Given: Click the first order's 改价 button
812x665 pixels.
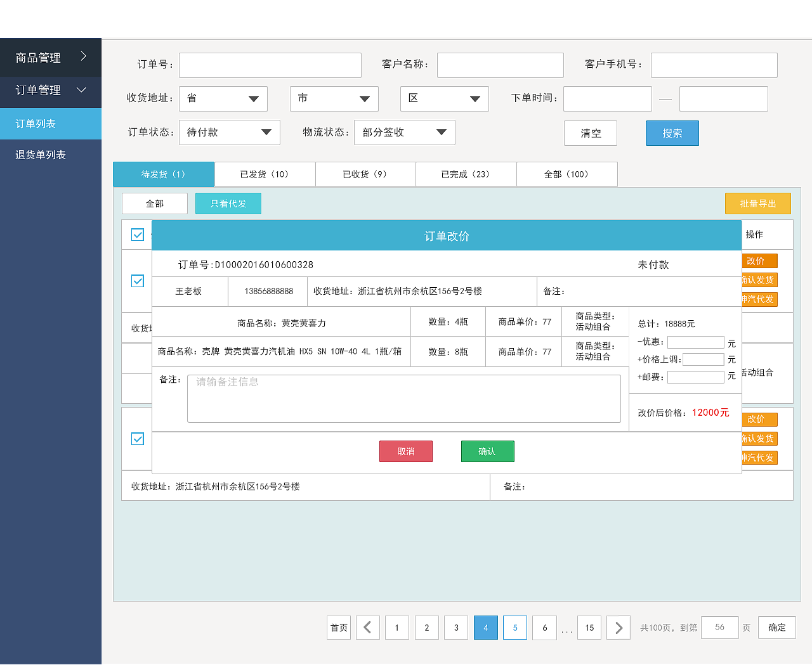Looking at the screenshot, I should [x=759, y=261].
